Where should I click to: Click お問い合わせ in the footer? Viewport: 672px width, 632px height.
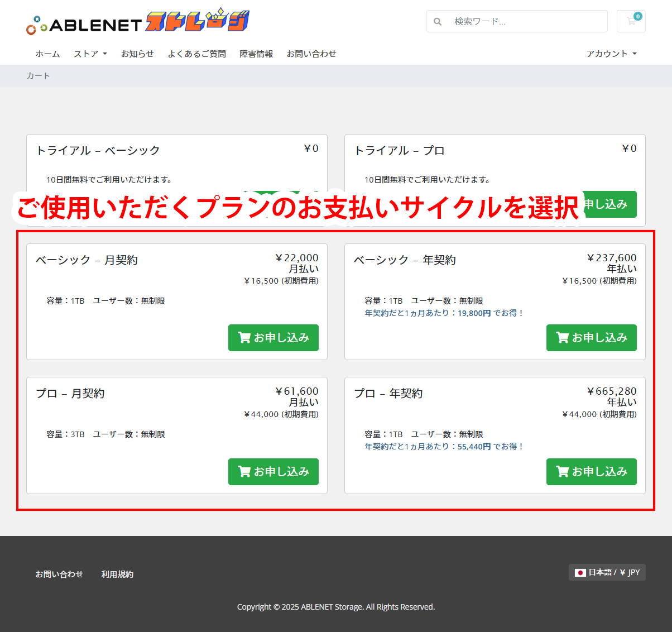point(59,573)
